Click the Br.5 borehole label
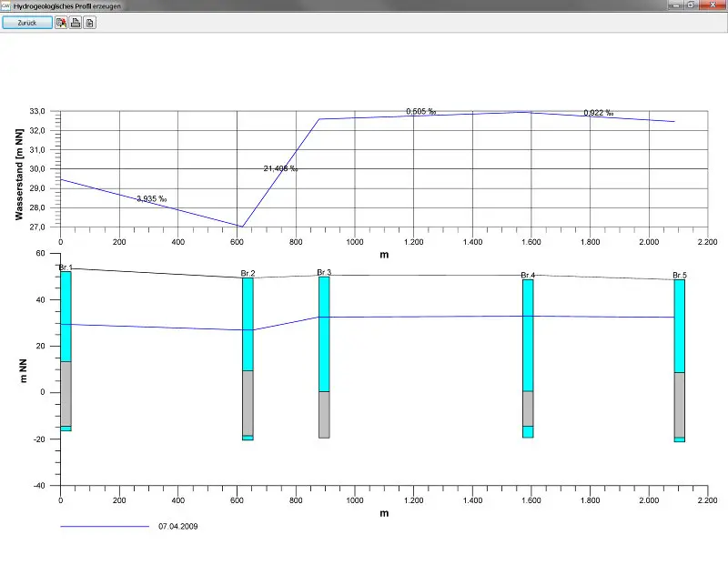 click(x=680, y=276)
